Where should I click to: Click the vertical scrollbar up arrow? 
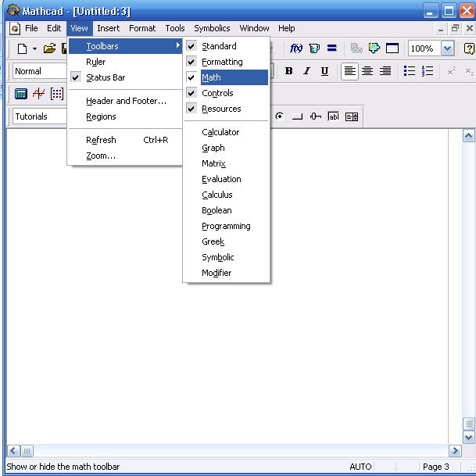pyautogui.click(x=469, y=136)
